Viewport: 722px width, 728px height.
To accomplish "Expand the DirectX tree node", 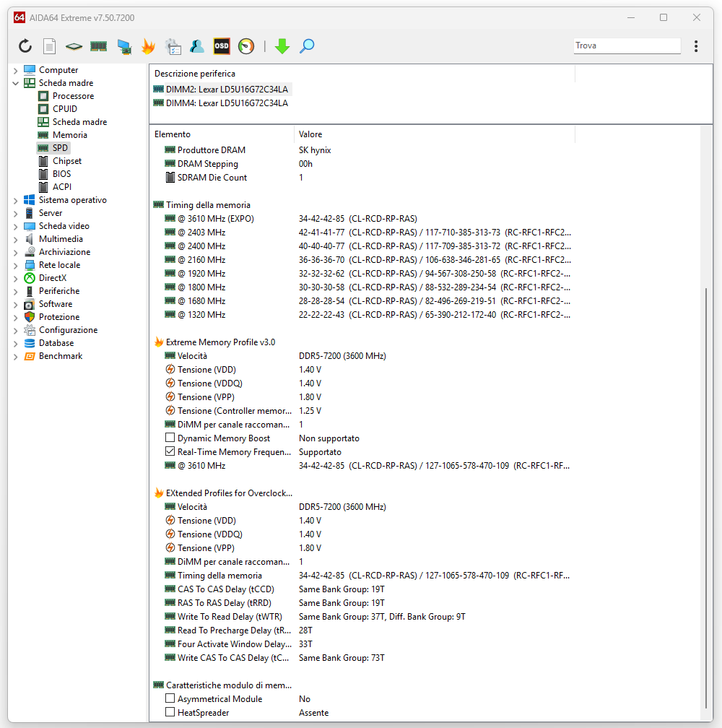I will click(15, 279).
